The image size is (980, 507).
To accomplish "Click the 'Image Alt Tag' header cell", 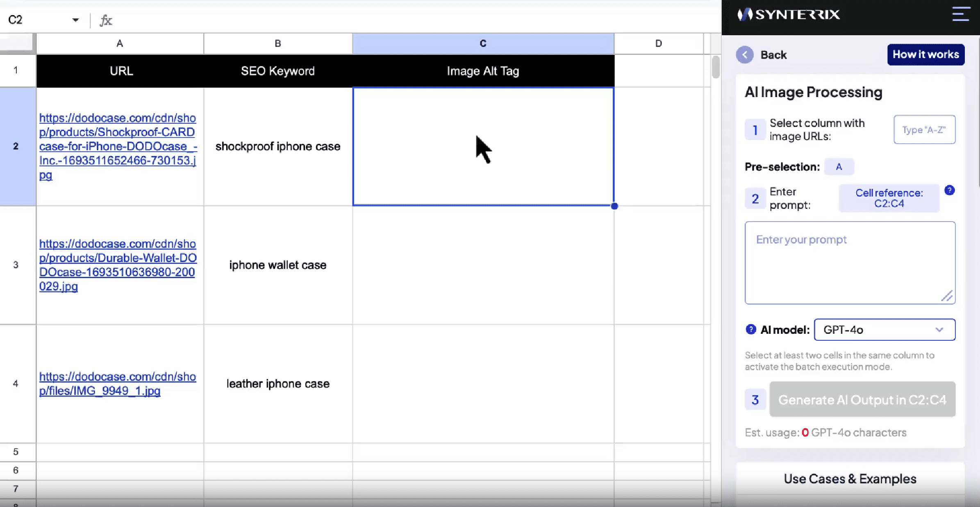I will (x=483, y=71).
